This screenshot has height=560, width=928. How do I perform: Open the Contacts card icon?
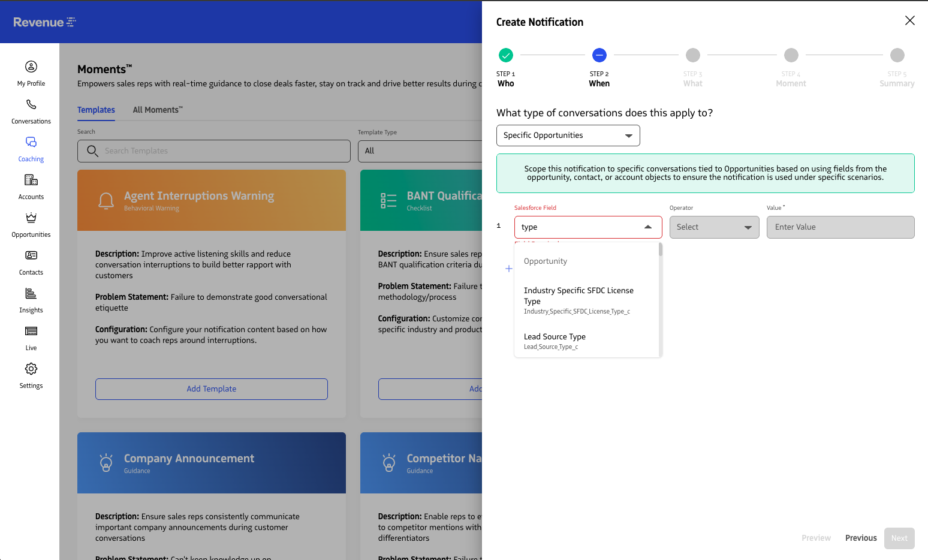31,255
